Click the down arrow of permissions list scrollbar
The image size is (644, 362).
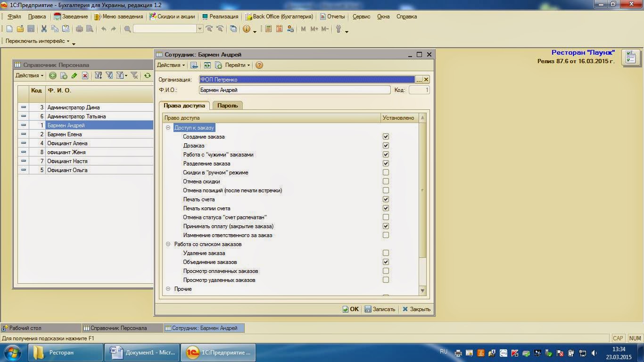pyautogui.click(x=422, y=291)
